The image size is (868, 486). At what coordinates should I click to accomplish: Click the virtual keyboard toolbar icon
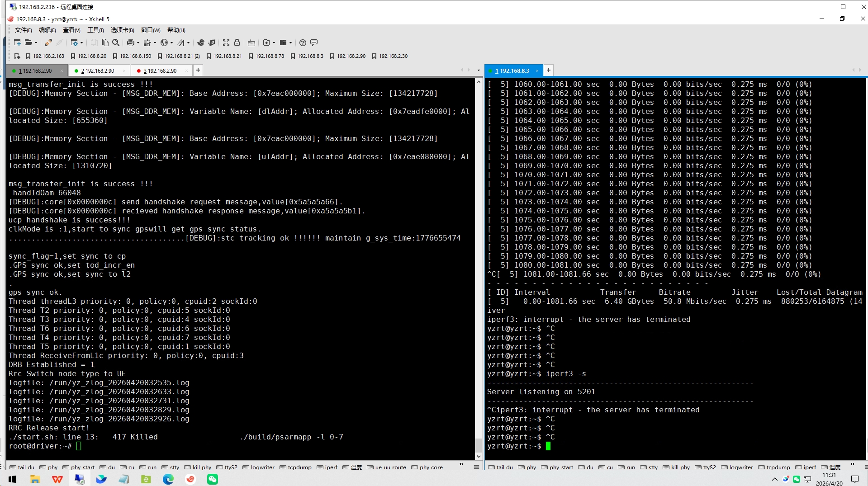[x=251, y=42]
